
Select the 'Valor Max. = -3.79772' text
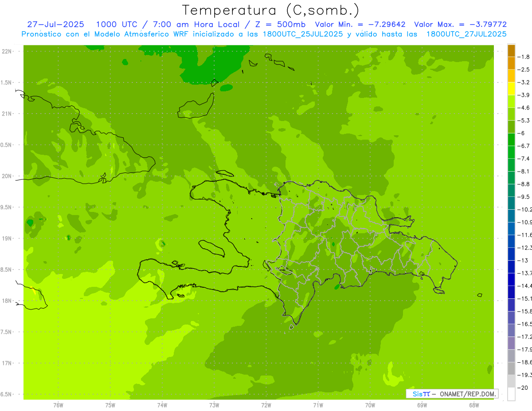point(461,24)
